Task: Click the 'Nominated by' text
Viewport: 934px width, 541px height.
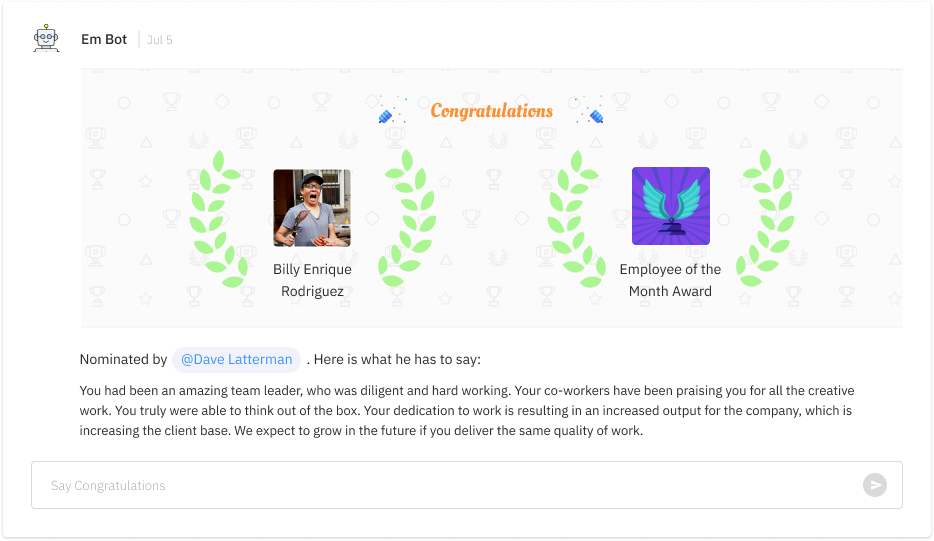Action: point(123,360)
